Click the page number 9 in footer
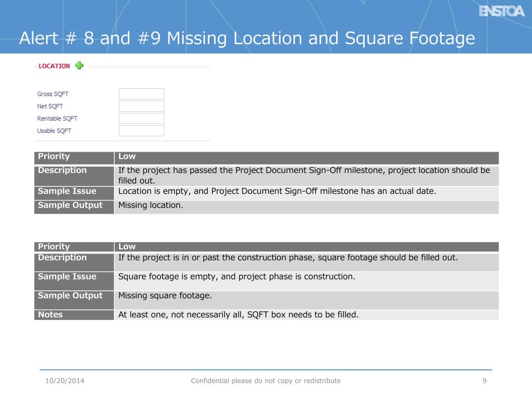Screen dimensions: 532x399 (x=485, y=381)
